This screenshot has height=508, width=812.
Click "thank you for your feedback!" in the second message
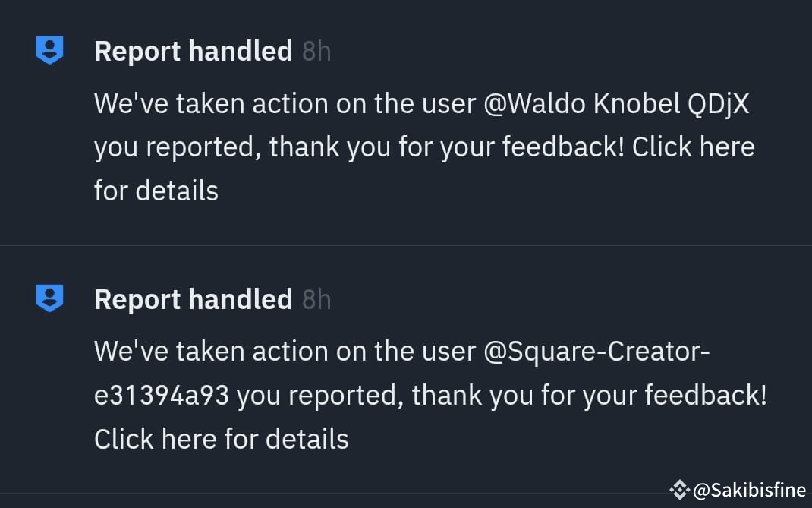click(x=590, y=395)
